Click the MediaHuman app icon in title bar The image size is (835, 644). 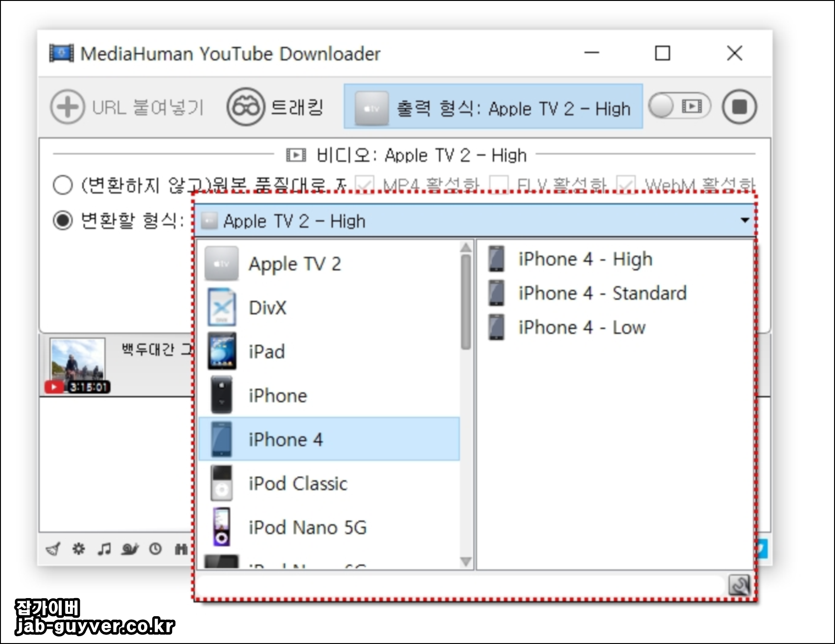click(61, 53)
